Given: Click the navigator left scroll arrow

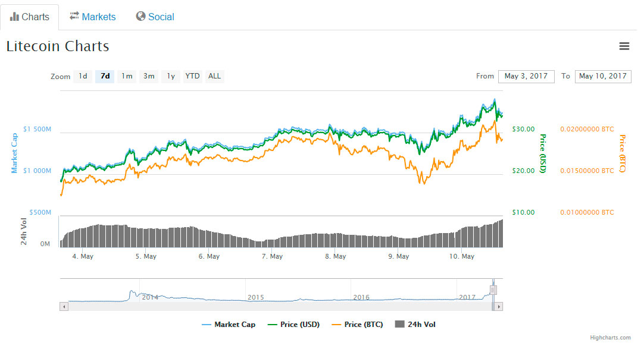Looking at the screenshot, I should (x=64, y=307).
